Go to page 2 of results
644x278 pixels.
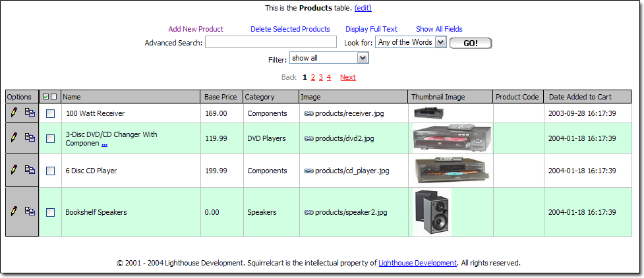point(313,77)
